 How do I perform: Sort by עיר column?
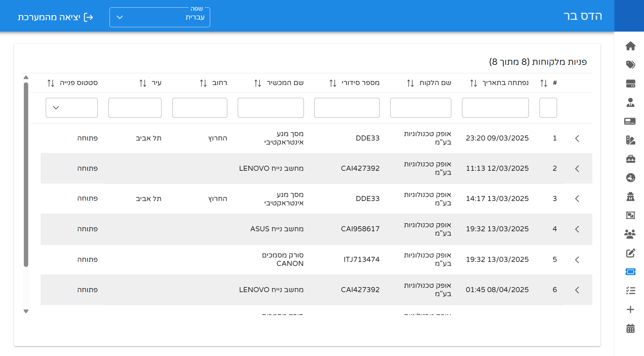[x=143, y=83]
